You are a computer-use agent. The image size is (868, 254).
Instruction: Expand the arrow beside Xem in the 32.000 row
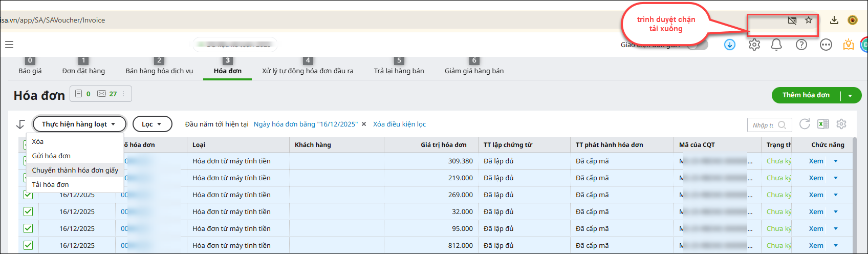click(836, 211)
